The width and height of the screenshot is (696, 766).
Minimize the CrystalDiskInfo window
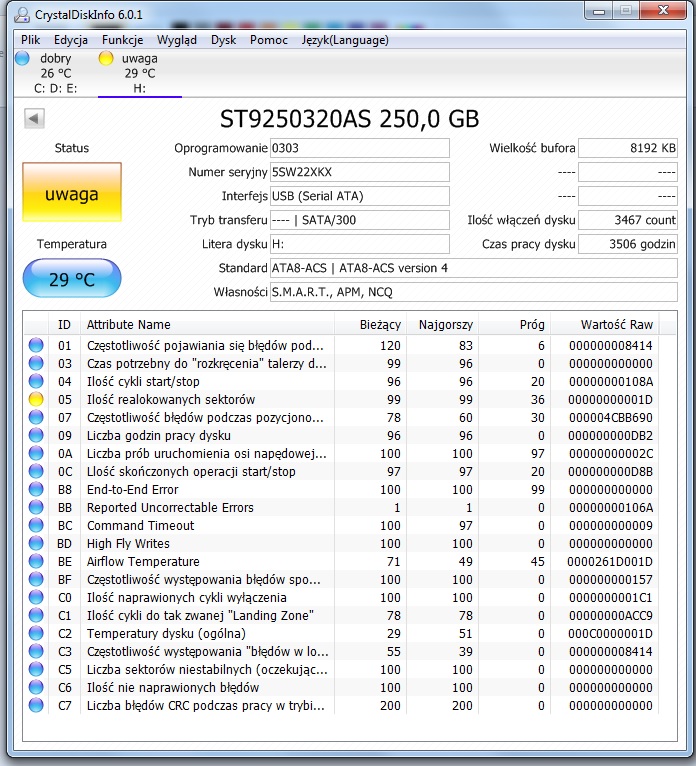599,11
